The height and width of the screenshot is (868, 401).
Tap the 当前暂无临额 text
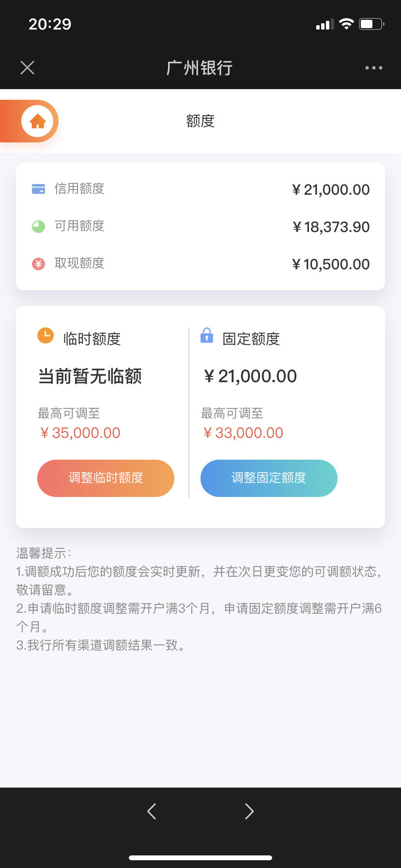(90, 376)
